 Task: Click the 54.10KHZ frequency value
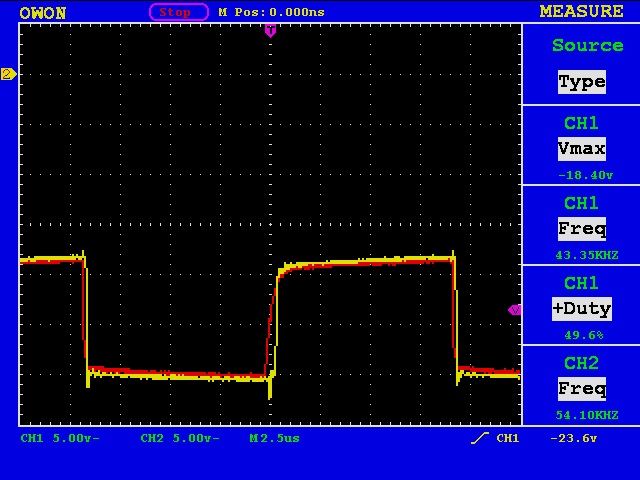coord(587,415)
